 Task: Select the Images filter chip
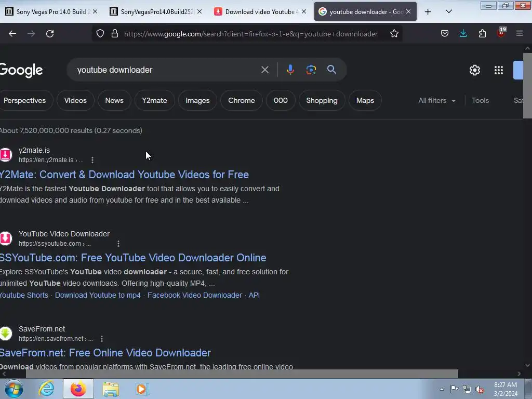tap(197, 100)
